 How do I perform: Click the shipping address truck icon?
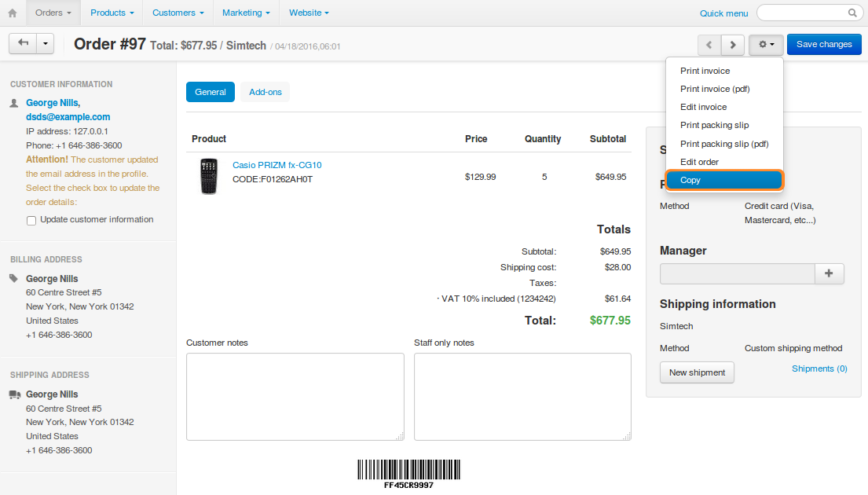tap(15, 394)
